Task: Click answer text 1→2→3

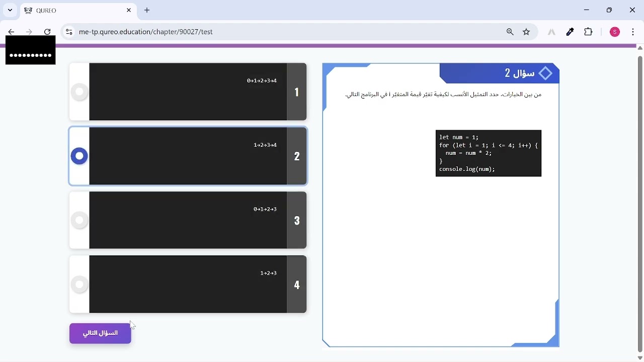Action: click(x=269, y=274)
